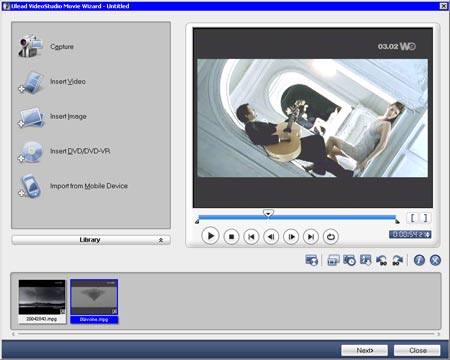Jump to the end of the clip
450x360 pixels.
click(311, 237)
